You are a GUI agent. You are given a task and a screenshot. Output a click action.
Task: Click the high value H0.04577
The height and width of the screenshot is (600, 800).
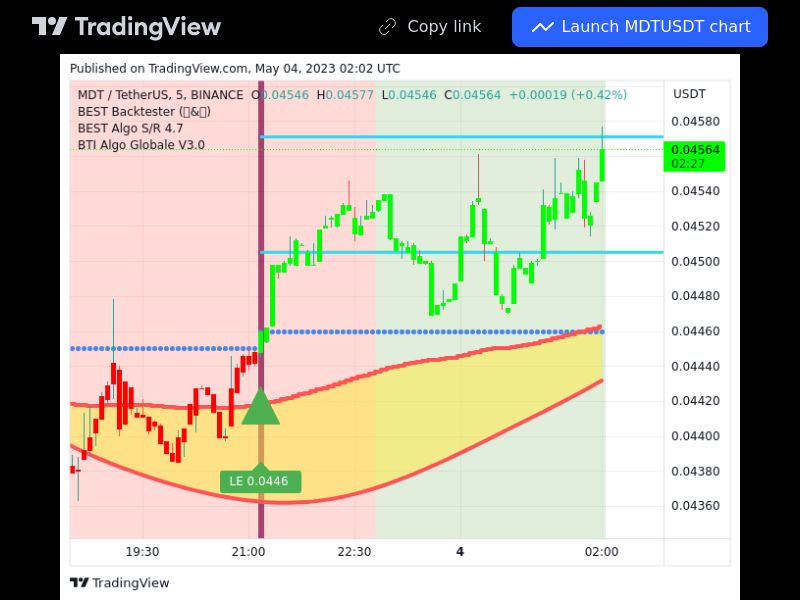click(345, 95)
